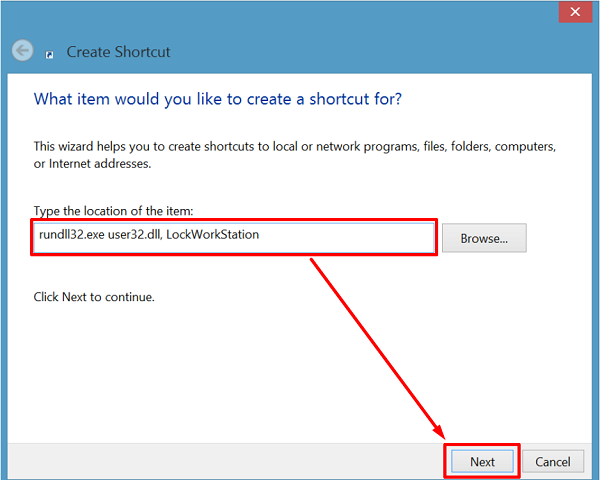The width and height of the screenshot is (600, 480).
Task: Close the Create Shortcut wizard with X
Action: click(575, 12)
